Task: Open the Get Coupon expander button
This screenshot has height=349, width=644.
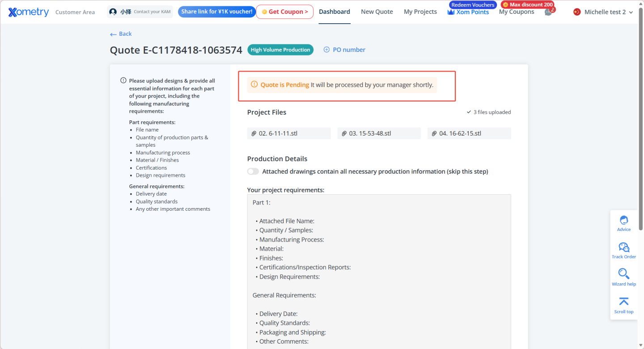Action: (284, 12)
